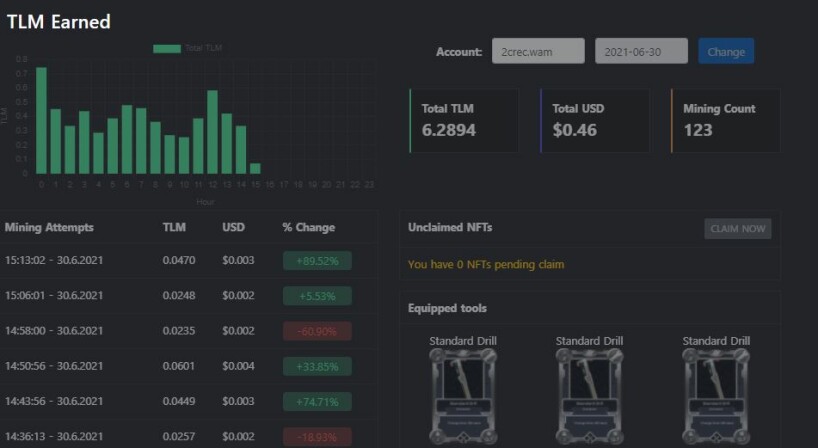Select the Total TLM stat card
This screenshot has width=818, height=448.
pyautogui.click(x=464, y=120)
